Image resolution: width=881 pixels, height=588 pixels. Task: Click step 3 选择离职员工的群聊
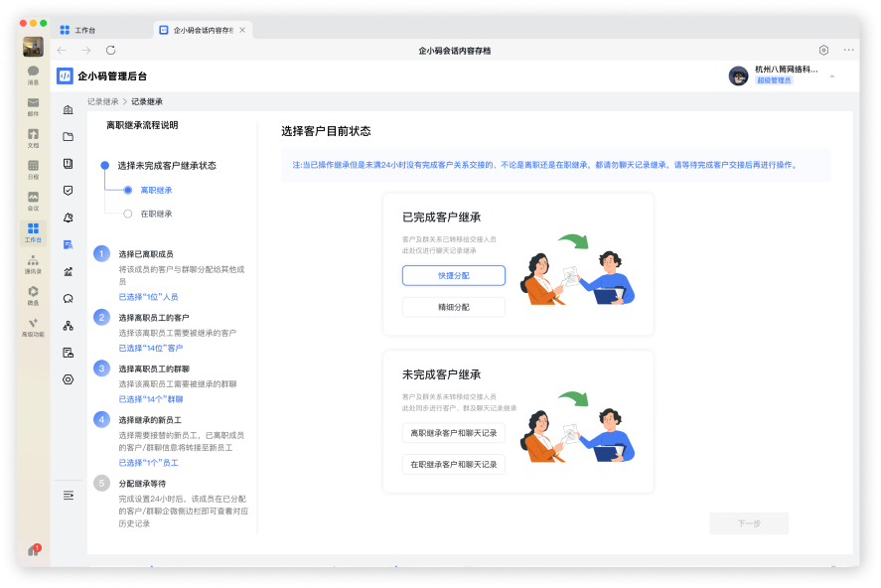pyautogui.click(x=153, y=368)
